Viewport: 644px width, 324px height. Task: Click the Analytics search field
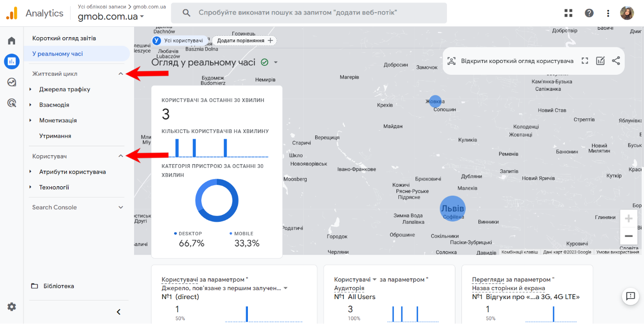[310, 13]
